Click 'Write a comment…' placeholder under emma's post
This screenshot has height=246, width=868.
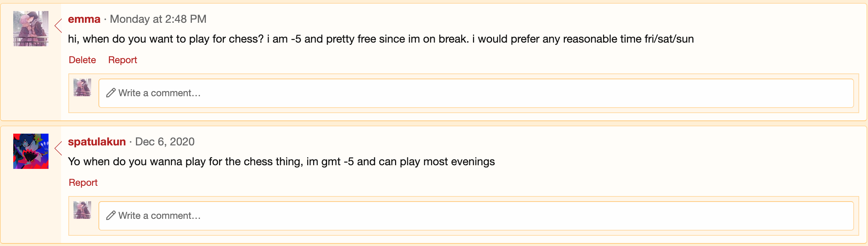coord(159,93)
